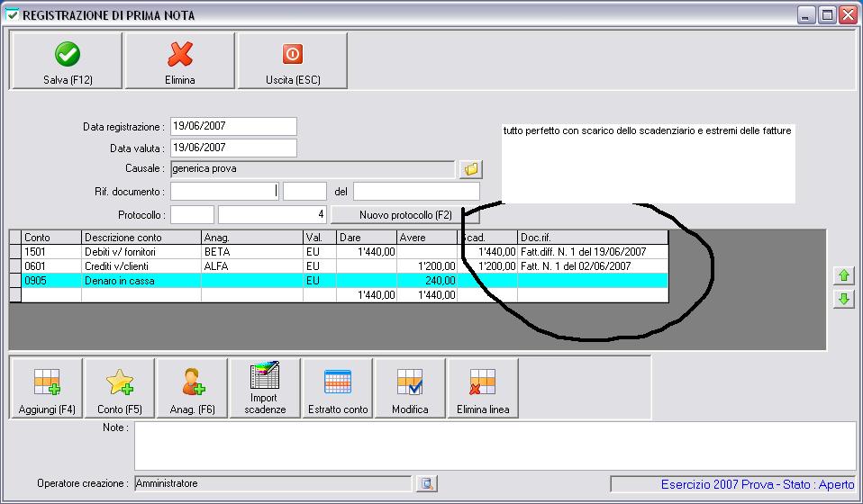
Task: Open the Causale folder lookup icon
Action: tap(470, 169)
